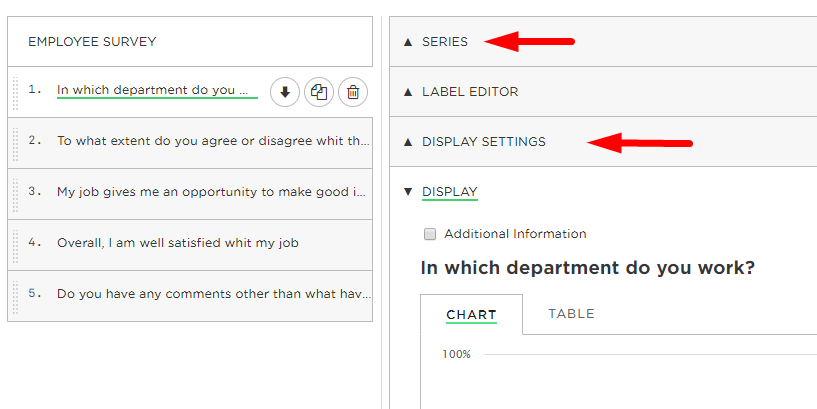
Task: Select question 3 'My job gives me an opportunity'
Action: [x=212, y=192]
